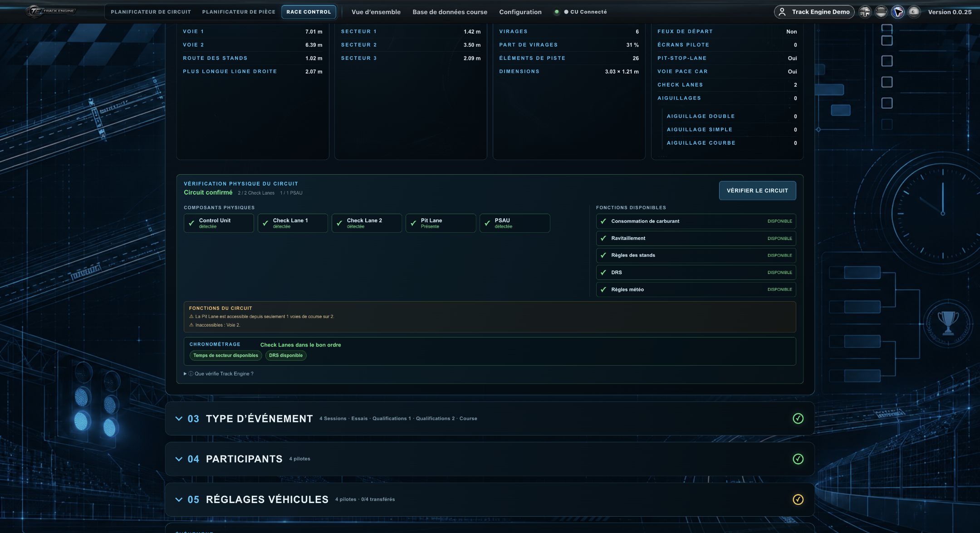Expand the 03 Type d'événement section chevron
The height and width of the screenshot is (533, 980).
click(179, 418)
